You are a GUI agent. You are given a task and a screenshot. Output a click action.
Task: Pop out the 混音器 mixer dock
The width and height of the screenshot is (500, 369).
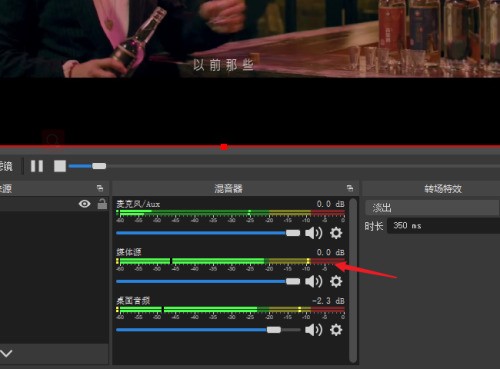[x=350, y=188]
